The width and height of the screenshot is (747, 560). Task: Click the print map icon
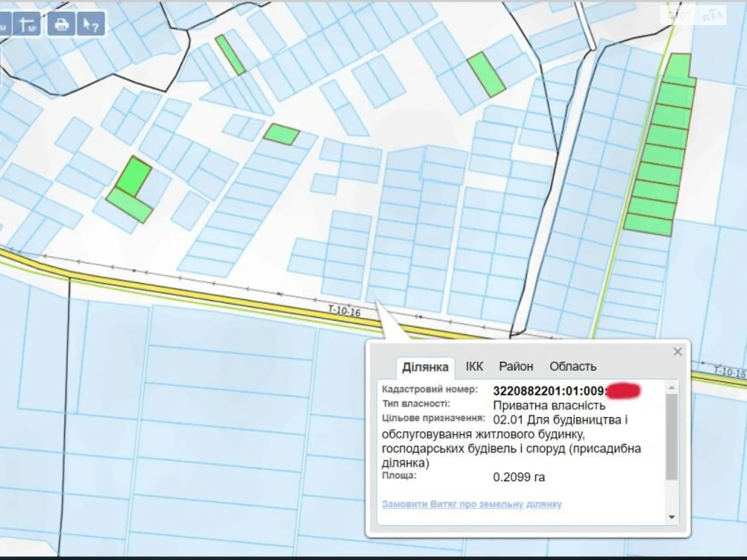tap(61, 24)
